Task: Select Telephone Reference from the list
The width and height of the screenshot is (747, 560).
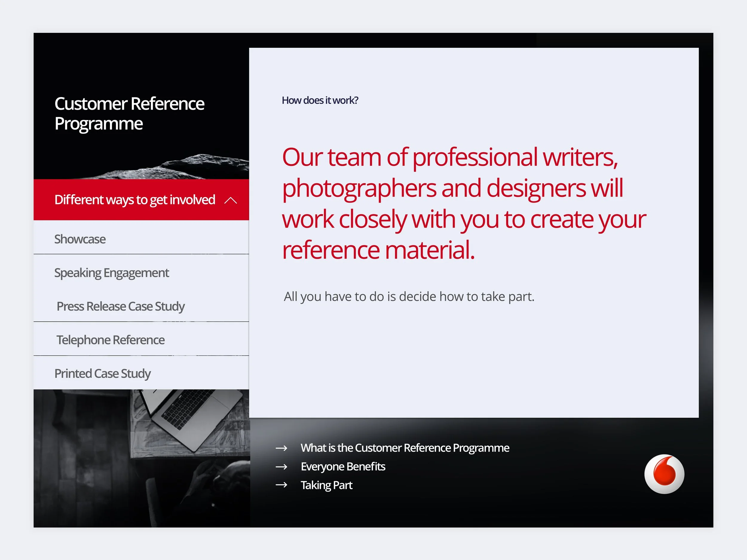Action: (111, 340)
